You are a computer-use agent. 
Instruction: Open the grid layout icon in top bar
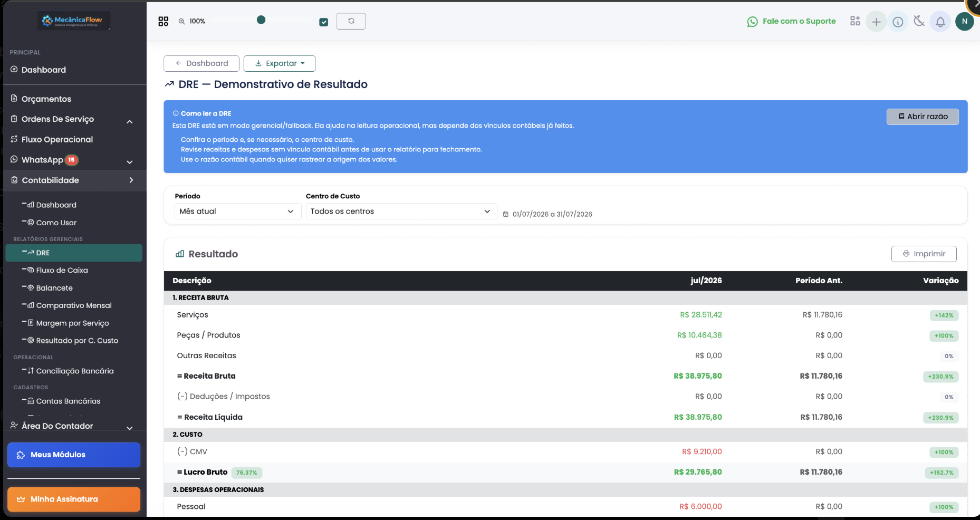point(164,21)
